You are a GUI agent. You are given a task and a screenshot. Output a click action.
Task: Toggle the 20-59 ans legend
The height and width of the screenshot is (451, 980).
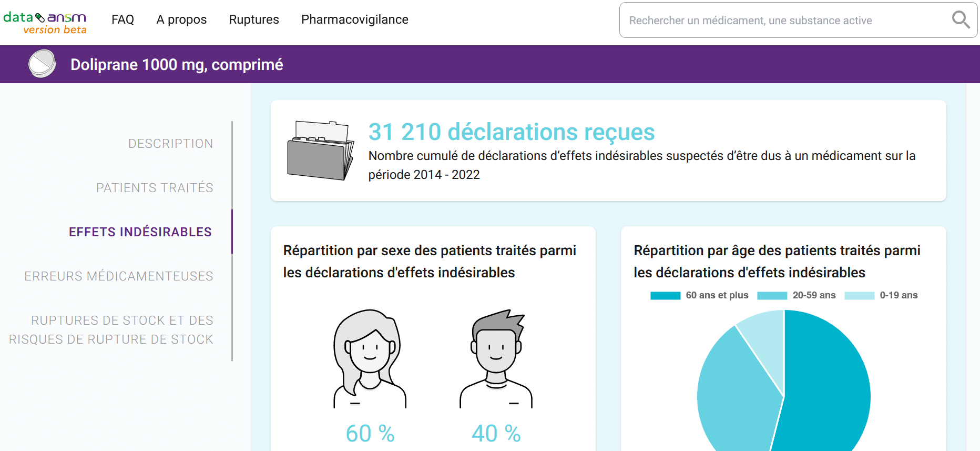click(x=797, y=295)
